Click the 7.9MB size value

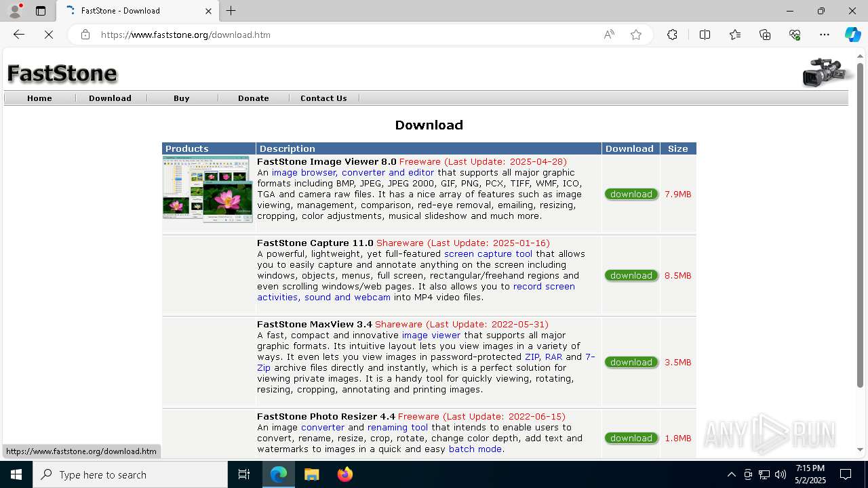678,195
